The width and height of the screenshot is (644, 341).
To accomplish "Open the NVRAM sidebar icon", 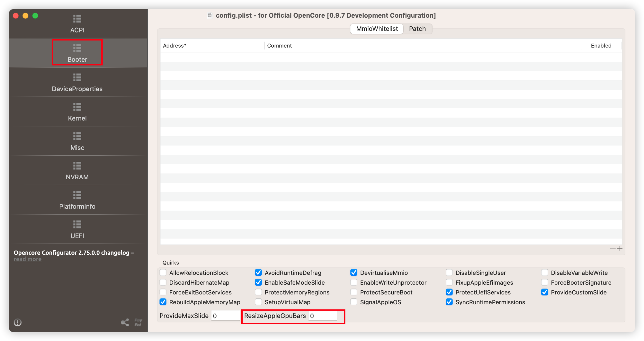I will pyautogui.click(x=77, y=166).
